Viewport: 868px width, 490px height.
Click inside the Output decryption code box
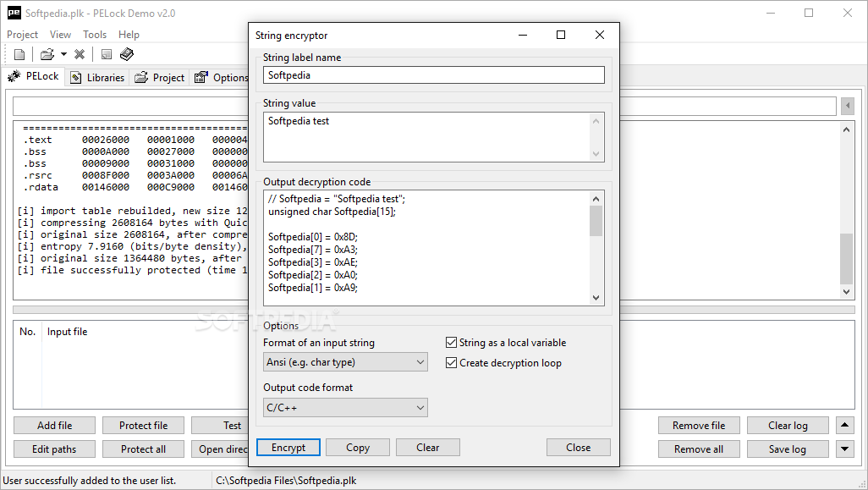(426, 247)
